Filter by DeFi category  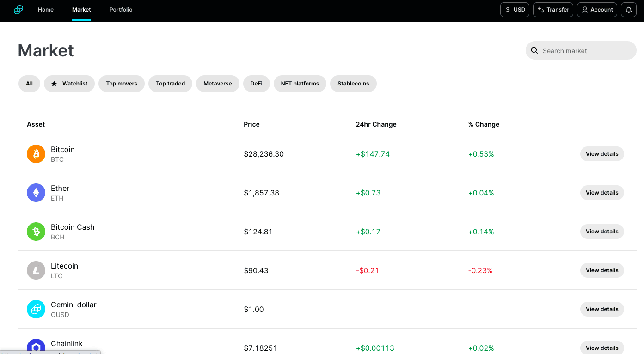(257, 84)
